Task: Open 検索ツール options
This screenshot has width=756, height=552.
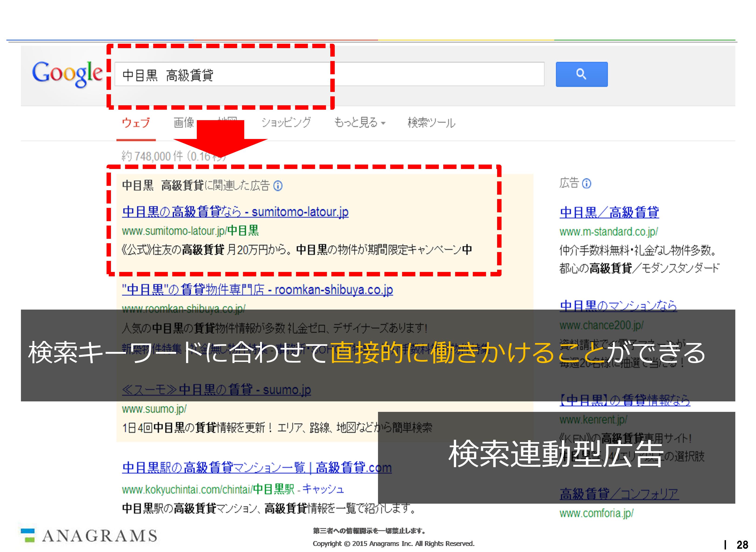Action: 431,123
